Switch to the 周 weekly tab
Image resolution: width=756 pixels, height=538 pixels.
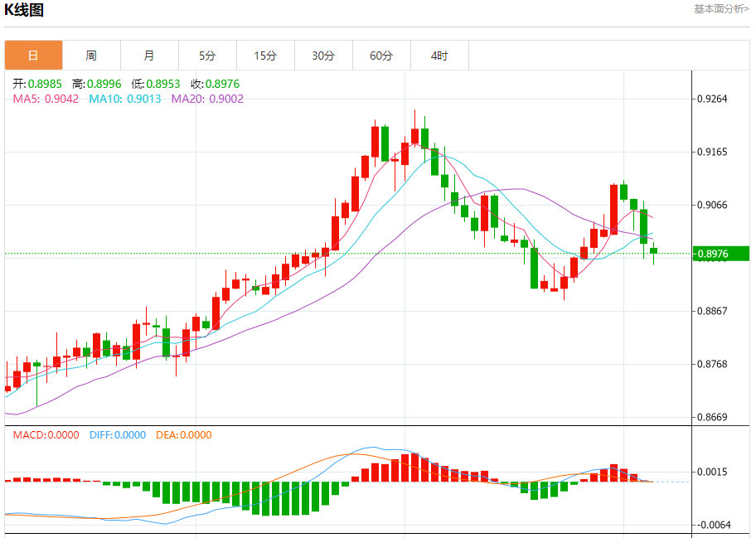click(92, 56)
